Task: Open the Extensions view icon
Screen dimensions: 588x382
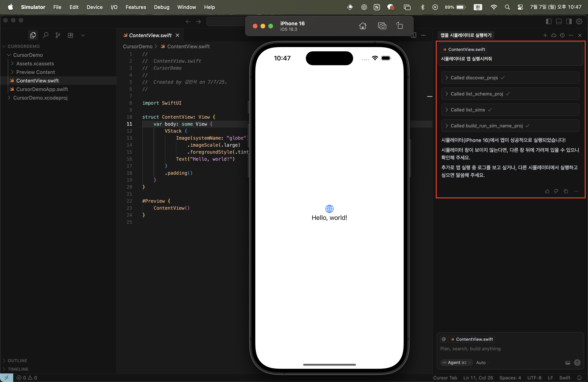Action: click(x=70, y=35)
